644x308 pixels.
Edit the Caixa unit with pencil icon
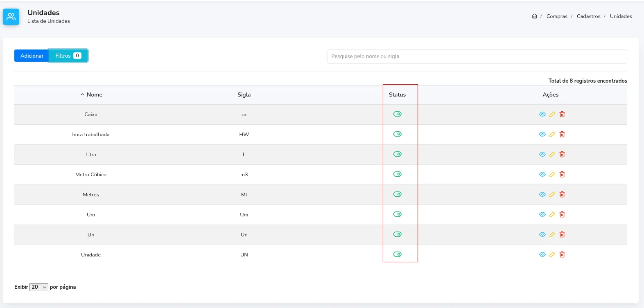click(552, 115)
